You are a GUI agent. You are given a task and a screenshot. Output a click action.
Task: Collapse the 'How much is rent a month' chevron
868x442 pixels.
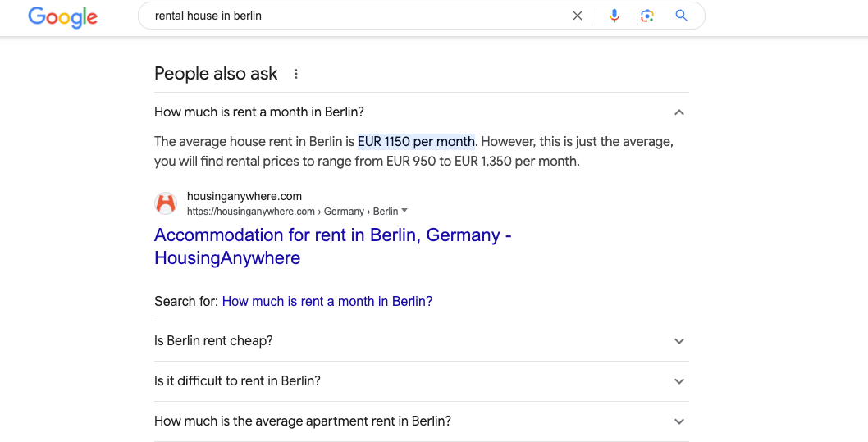pyautogui.click(x=678, y=112)
